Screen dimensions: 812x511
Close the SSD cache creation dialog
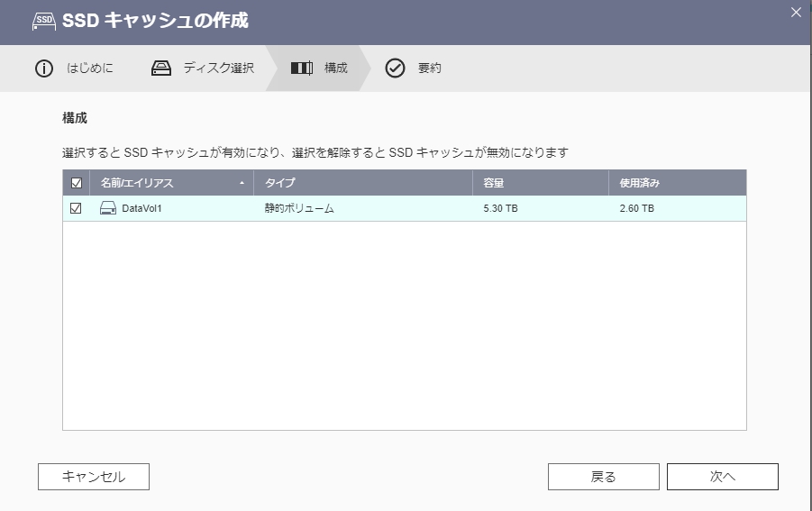[x=795, y=13]
